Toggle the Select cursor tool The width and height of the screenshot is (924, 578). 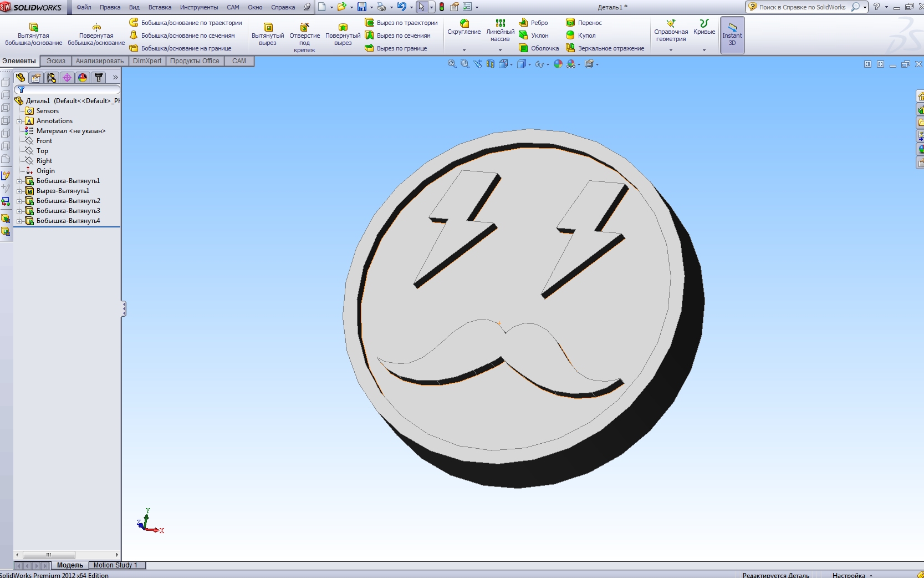pos(422,7)
